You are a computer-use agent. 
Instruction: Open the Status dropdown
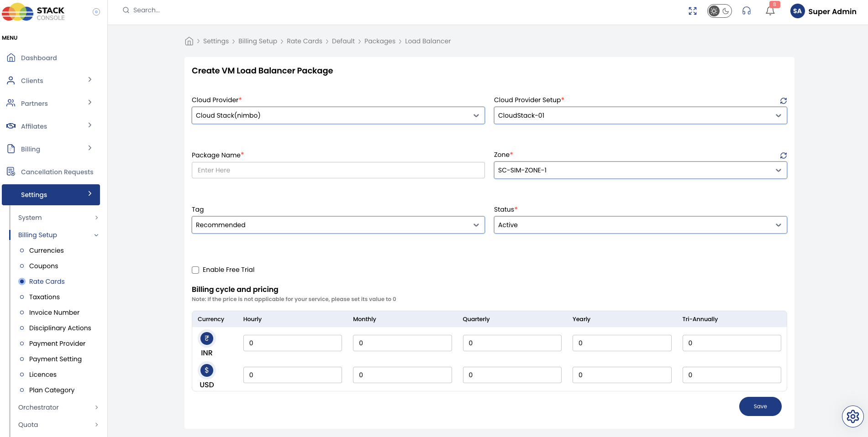click(x=641, y=225)
